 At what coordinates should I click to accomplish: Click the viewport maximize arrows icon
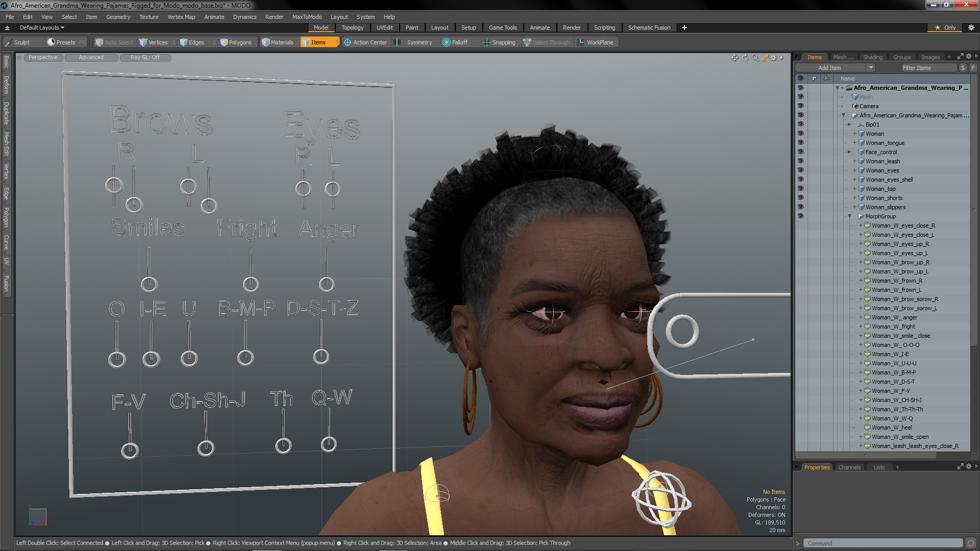[765, 58]
